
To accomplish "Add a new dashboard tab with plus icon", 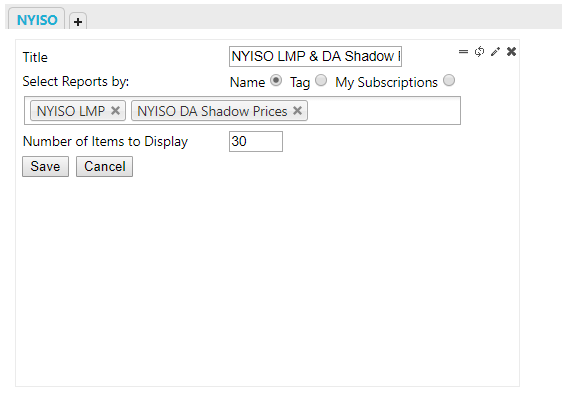I will click(x=78, y=21).
